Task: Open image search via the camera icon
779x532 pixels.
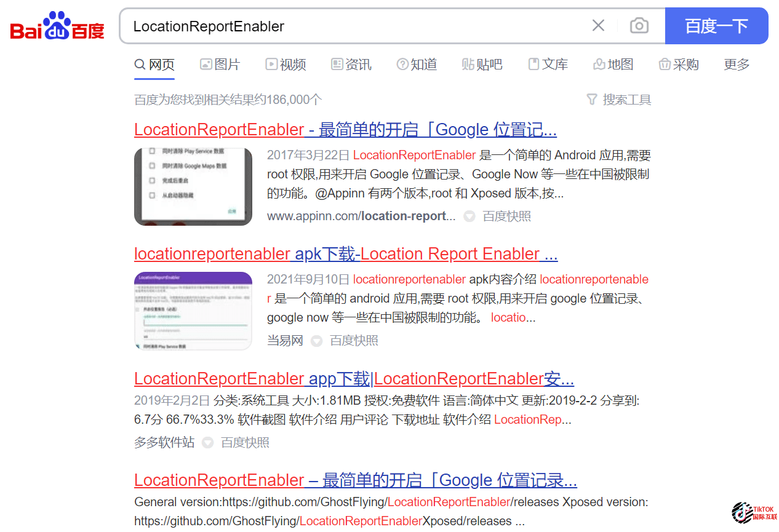Action: (639, 26)
